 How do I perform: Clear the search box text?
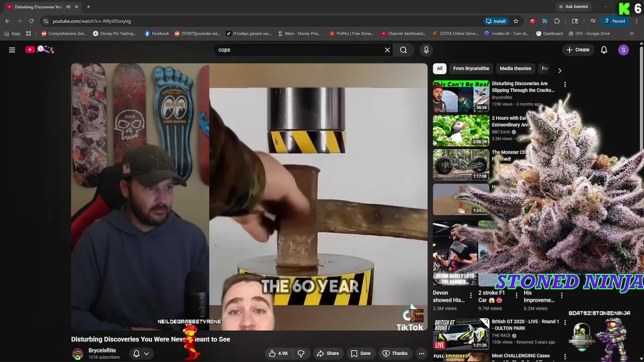click(387, 50)
